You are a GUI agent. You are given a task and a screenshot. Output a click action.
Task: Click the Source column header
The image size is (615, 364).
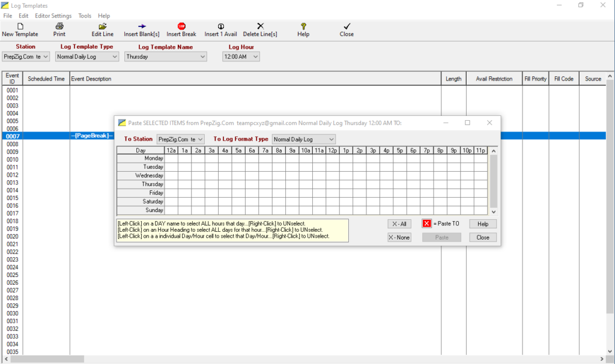coord(593,79)
